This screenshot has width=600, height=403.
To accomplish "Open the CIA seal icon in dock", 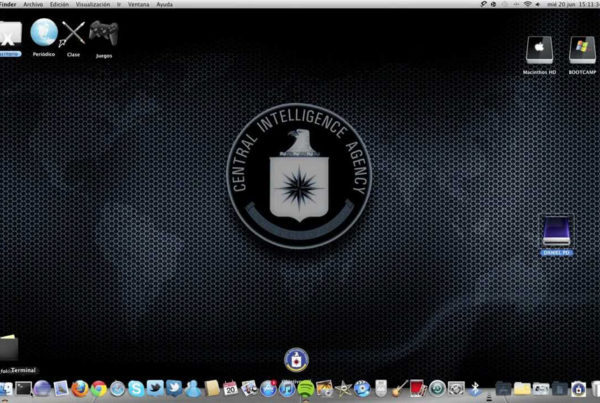I will point(579,389).
